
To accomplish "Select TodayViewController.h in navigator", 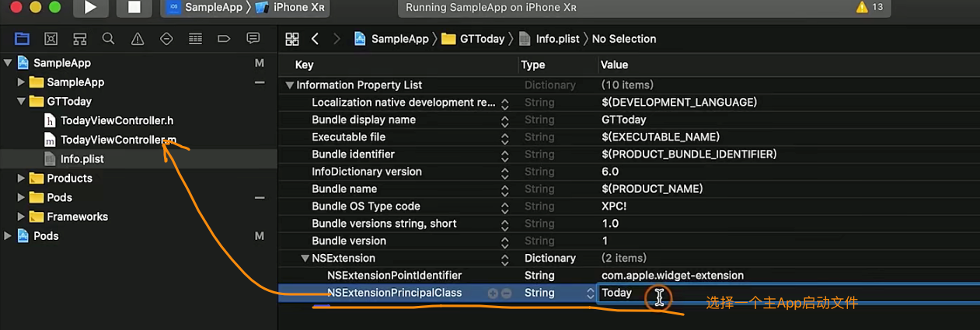I will [x=117, y=120].
